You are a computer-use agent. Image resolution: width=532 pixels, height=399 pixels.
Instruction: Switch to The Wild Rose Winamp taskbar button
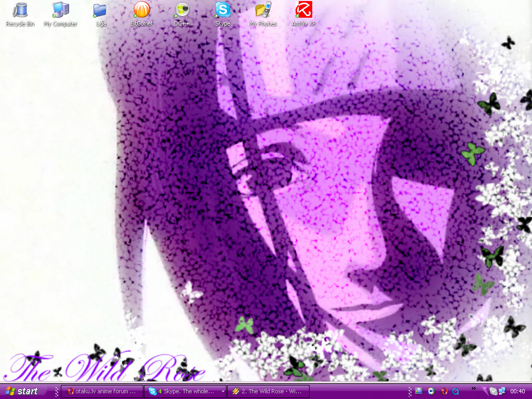[269, 391]
